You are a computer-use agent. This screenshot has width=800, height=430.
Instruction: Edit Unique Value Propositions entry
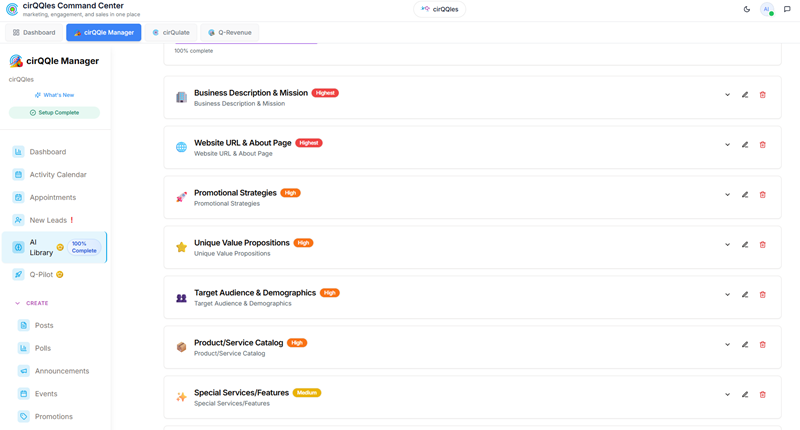[745, 245]
